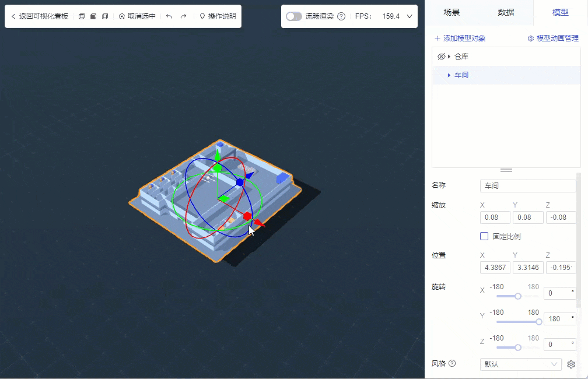The width and height of the screenshot is (588, 379).
Task: Toggle the 流畅渲染 smooth rendering switch
Action: [x=293, y=16]
